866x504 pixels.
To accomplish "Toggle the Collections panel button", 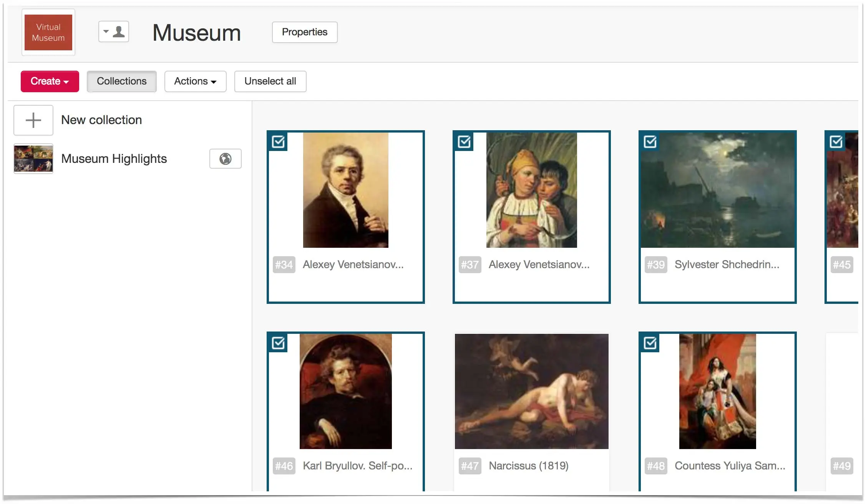I will (122, 81).
